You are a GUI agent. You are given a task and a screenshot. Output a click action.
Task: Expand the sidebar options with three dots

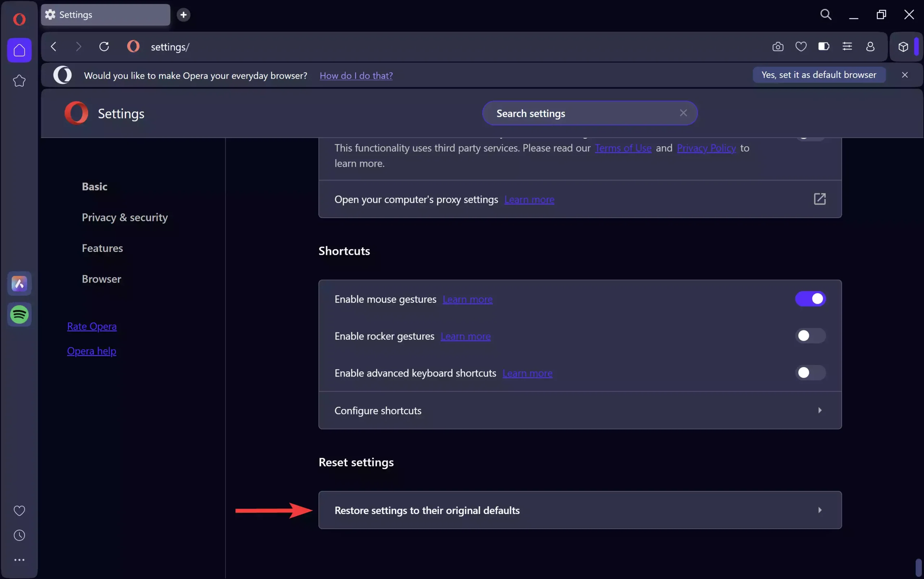click(19, 560)
